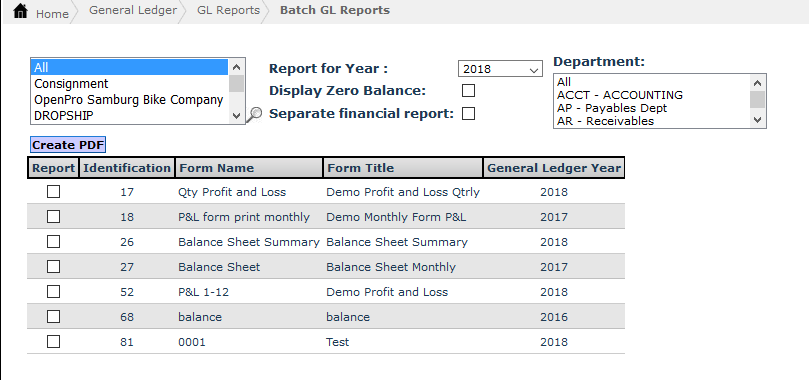Image resolution: width=809 pixels, height=380 pixels.
Task: Enable the Display Zero Balance checkbox
Action: click(468, 91)
